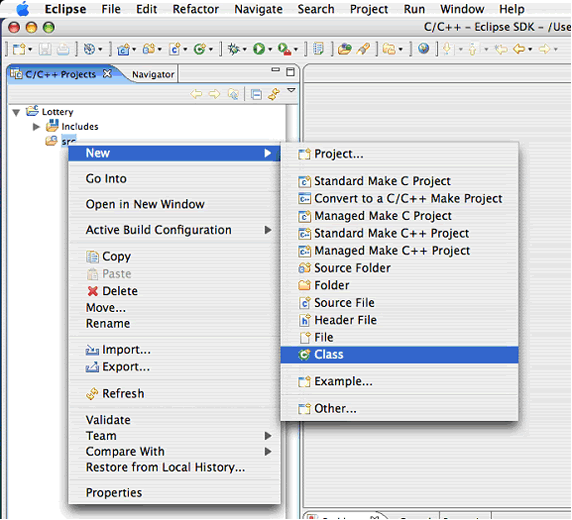Open the Build configuration dropdown arrow
The width and height of the screenshot is (572, 520).
[100, 49]
